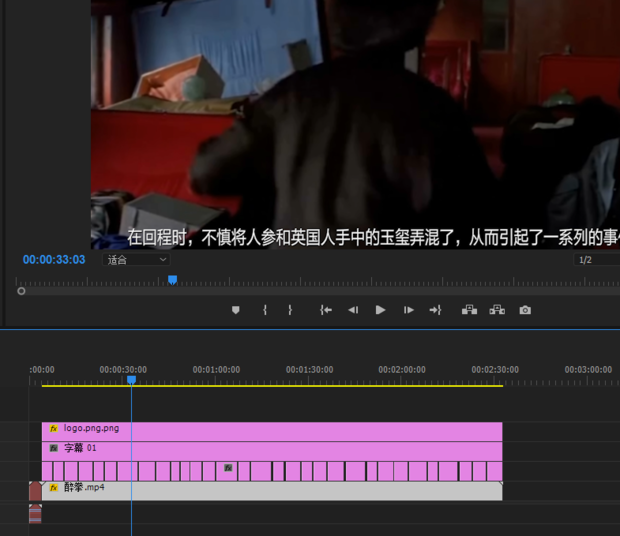This screenshot has width=620, height=536.
Task: Click the 00:02:00:00 ruler mark
Action: pyautogui.click(x=402, y=370)
